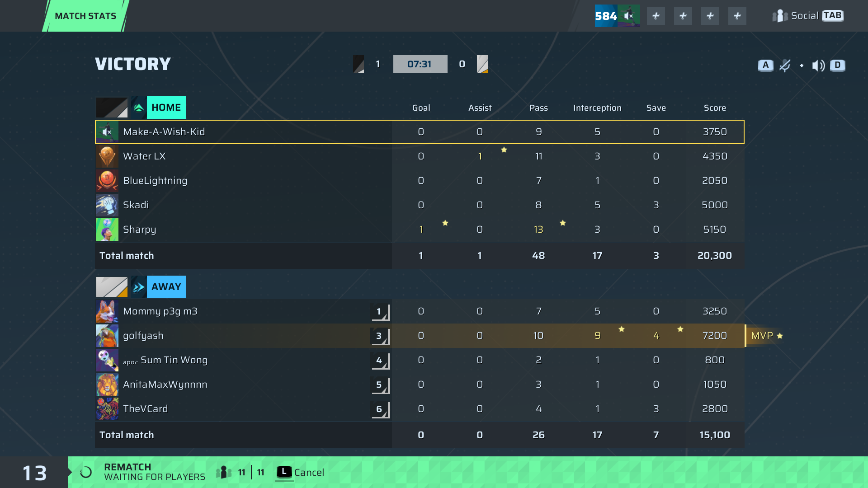Select player name BlueLightning

(x=155, y=181)
